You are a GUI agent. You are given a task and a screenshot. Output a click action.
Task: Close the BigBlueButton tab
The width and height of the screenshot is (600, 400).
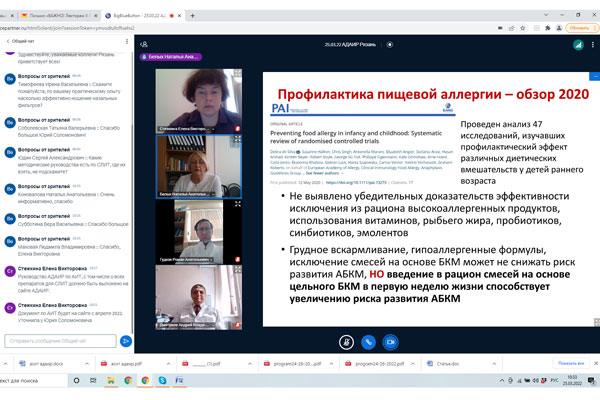(x=179, y=16)
